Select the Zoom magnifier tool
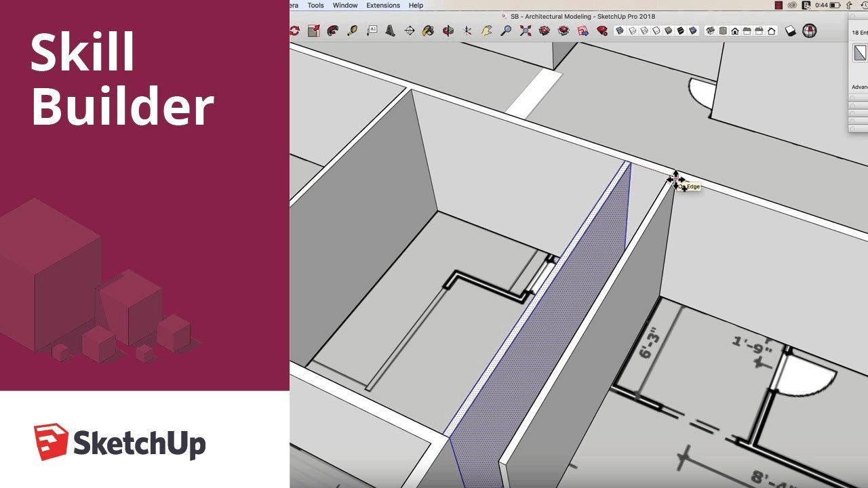 click(506, 30)
